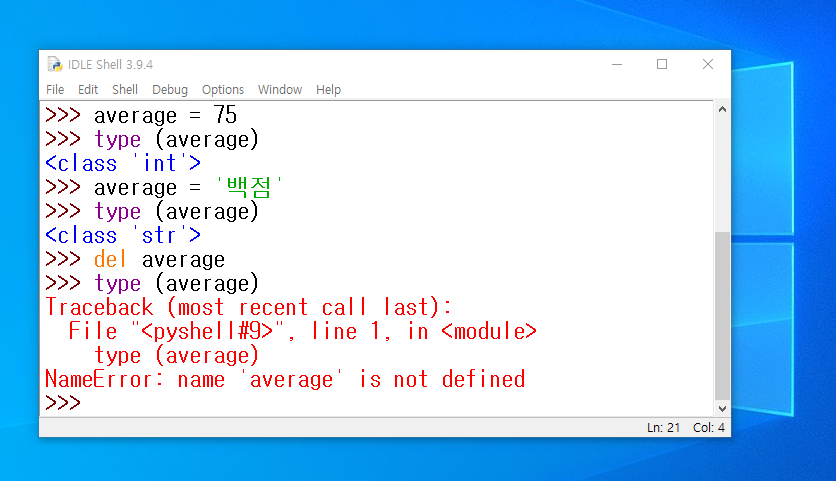Open the Options menu
Screen dimensions: 836x481
223,90
